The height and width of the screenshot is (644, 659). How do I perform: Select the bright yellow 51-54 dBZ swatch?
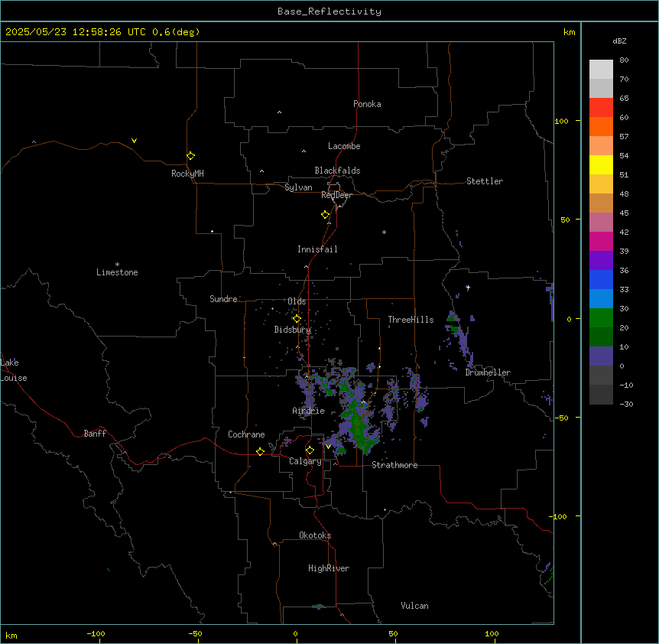[601, 164]
